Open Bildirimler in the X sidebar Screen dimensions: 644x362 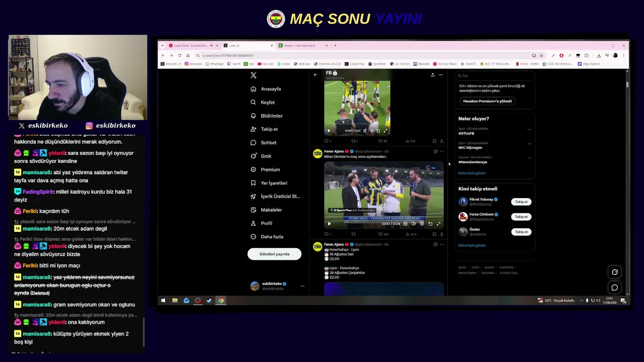point(267,116)
